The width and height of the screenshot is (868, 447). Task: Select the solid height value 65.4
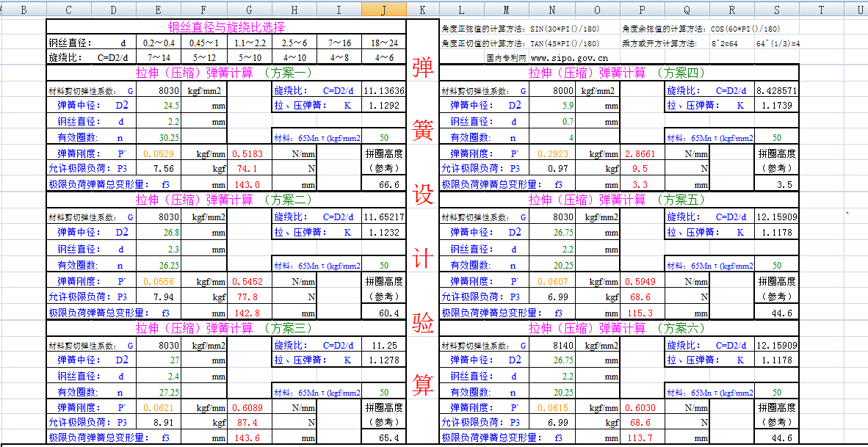pos(384,438)
